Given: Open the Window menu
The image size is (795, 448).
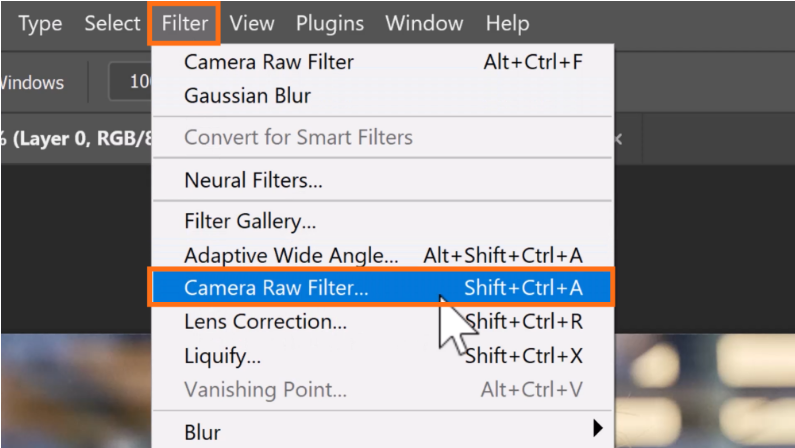Looking at the screenshot, I should pyautogui.click(x=425, y=23).
